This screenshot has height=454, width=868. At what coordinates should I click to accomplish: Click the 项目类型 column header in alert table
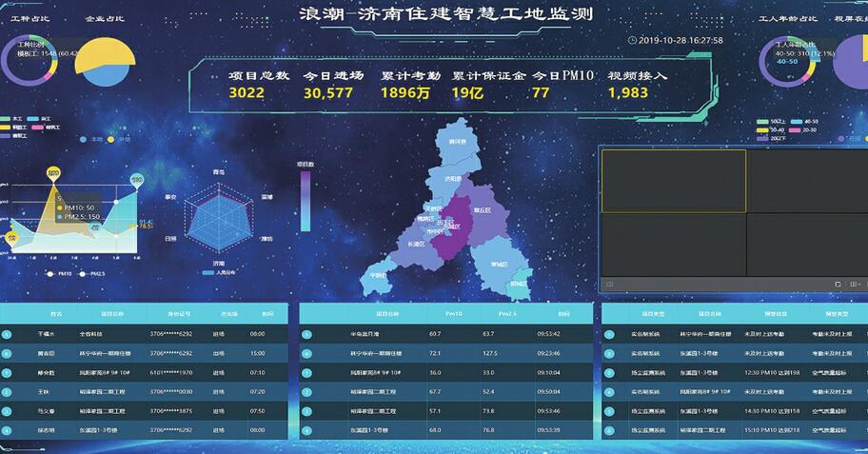tap(653, 314)
